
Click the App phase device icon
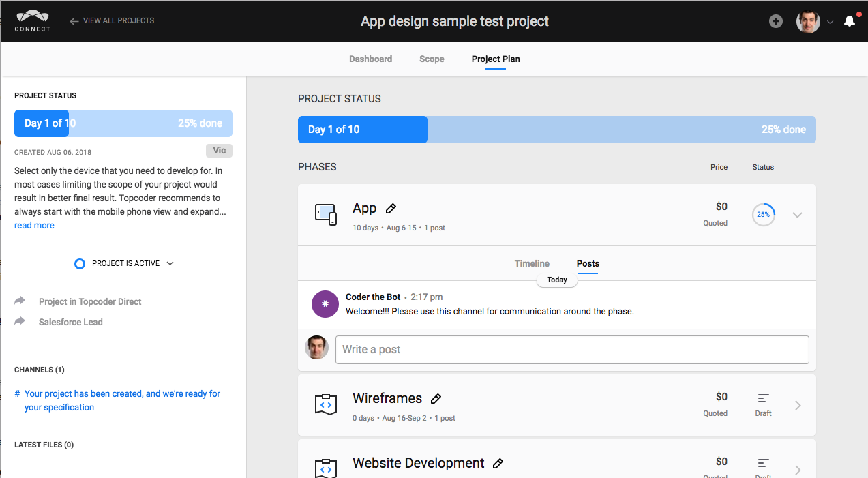click(326, 215)
